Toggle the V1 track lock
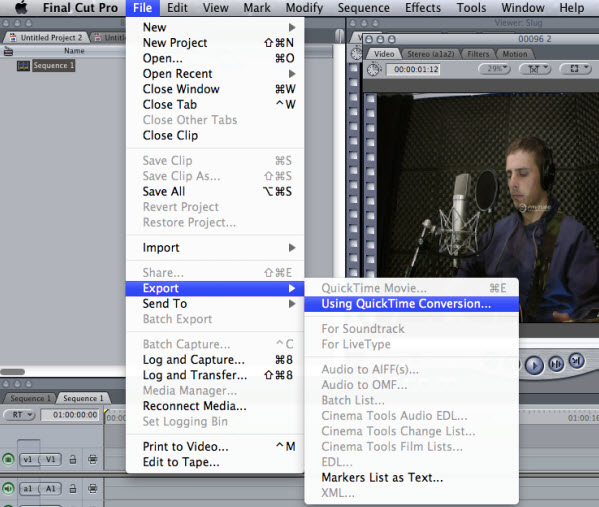The height and width of the screenshot is (507, 599). pyautogui.click(x=73, y=459)
